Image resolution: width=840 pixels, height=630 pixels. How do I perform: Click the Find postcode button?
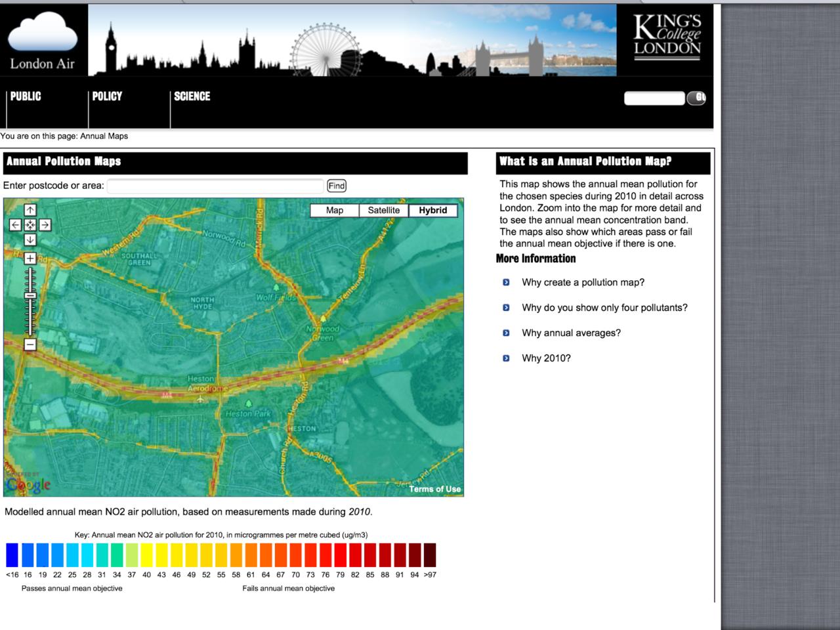coord(336,186)
